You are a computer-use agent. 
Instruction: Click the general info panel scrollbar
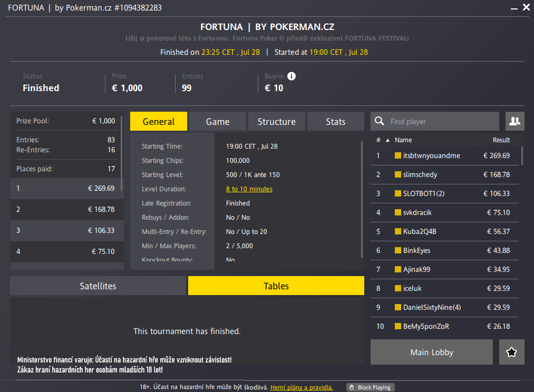362,199
